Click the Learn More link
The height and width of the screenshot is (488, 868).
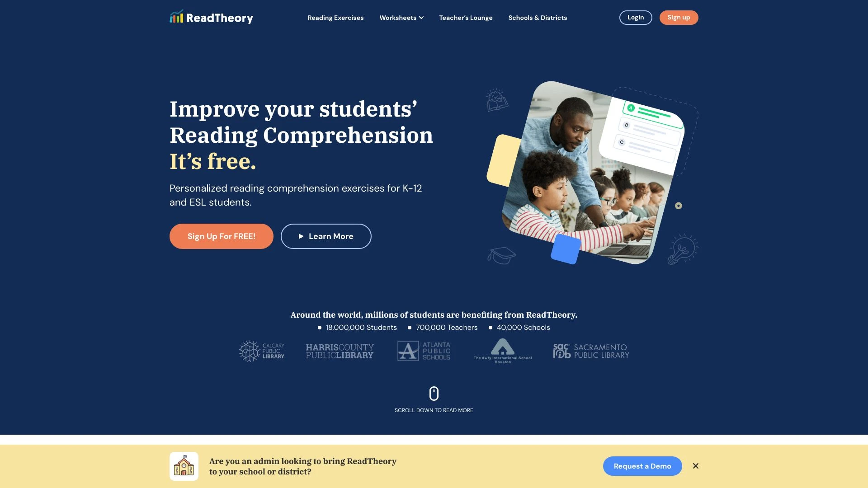point(326,236)
